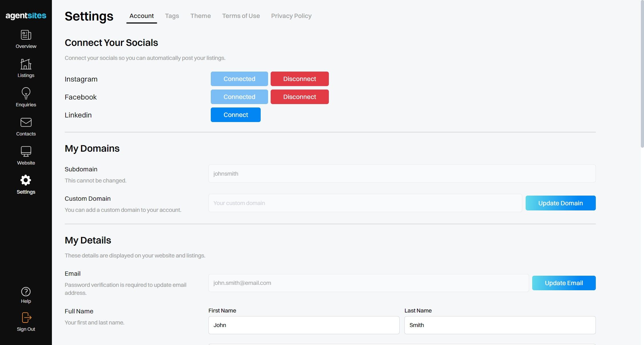This screenshot has width=644, height=345.
Task: Open Enquiries lightbulb icon
Action: (26, 93)
